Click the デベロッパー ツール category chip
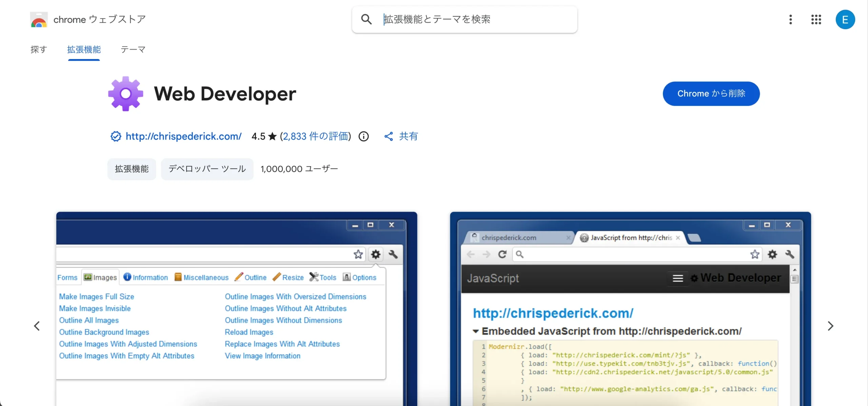 207,169
